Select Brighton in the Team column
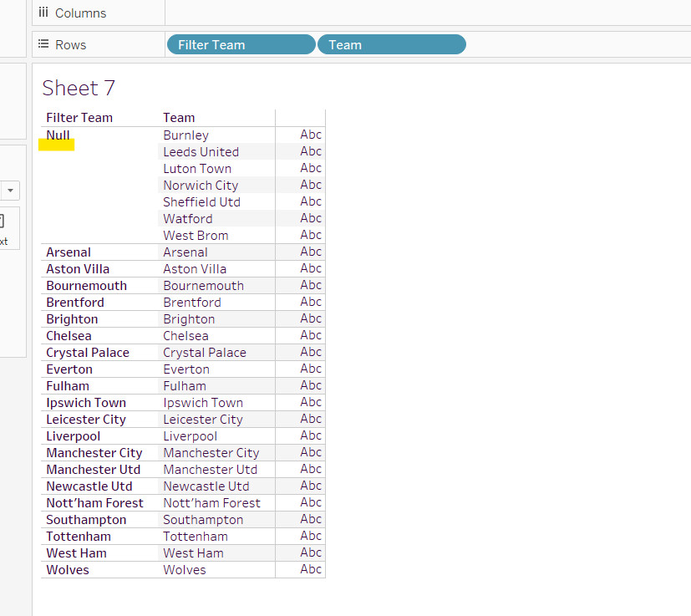 (189, 319)
